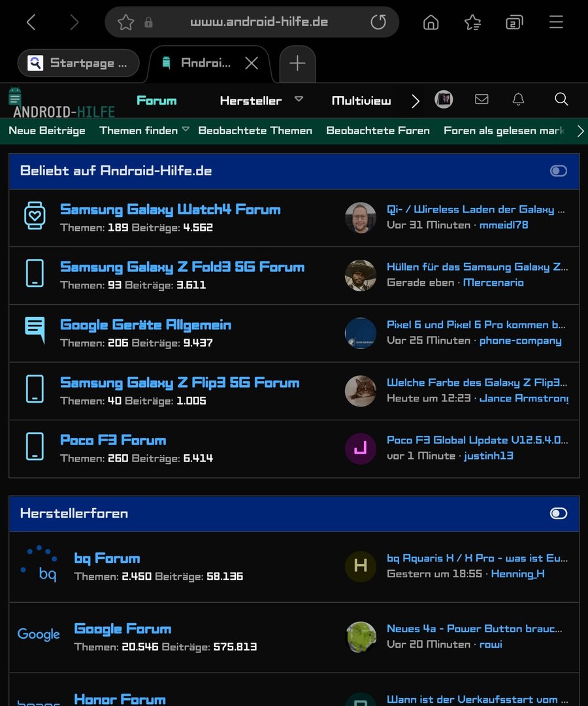588x706 pixels.
Task: Open the Google Forum link
Action: click(123, 629)
